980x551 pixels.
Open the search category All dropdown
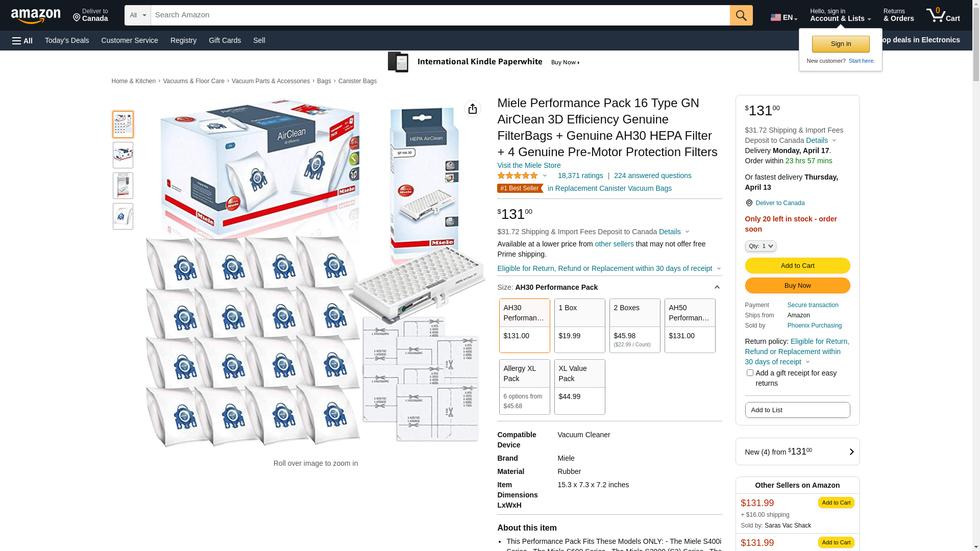(x=138, y=15)
